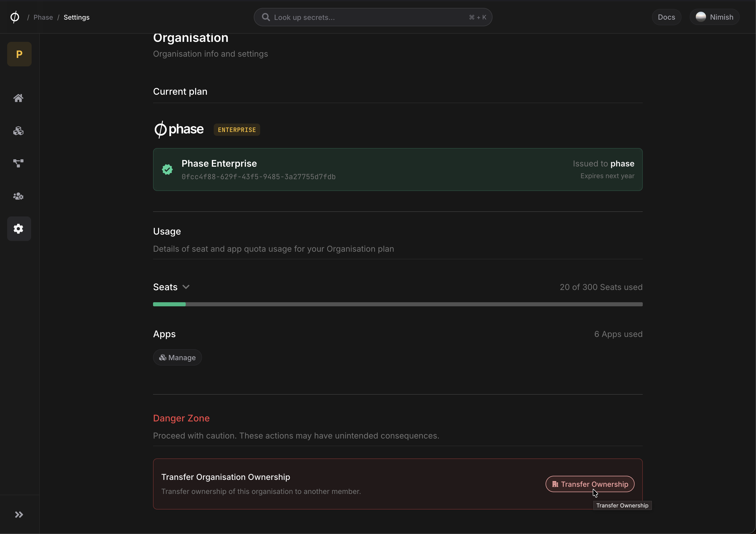Click the 'Expires next year' text
The width and height of the screenshot is (756, 534).
607,176
